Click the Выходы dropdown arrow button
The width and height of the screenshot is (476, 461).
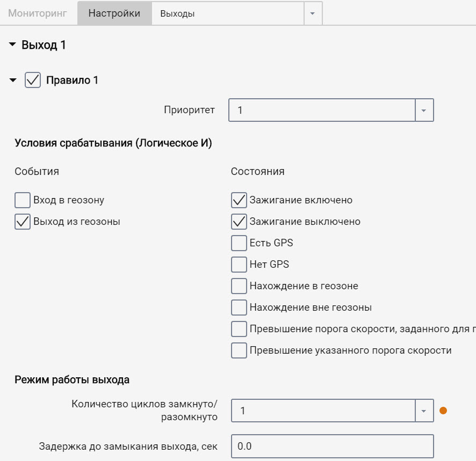pos(312,13)
